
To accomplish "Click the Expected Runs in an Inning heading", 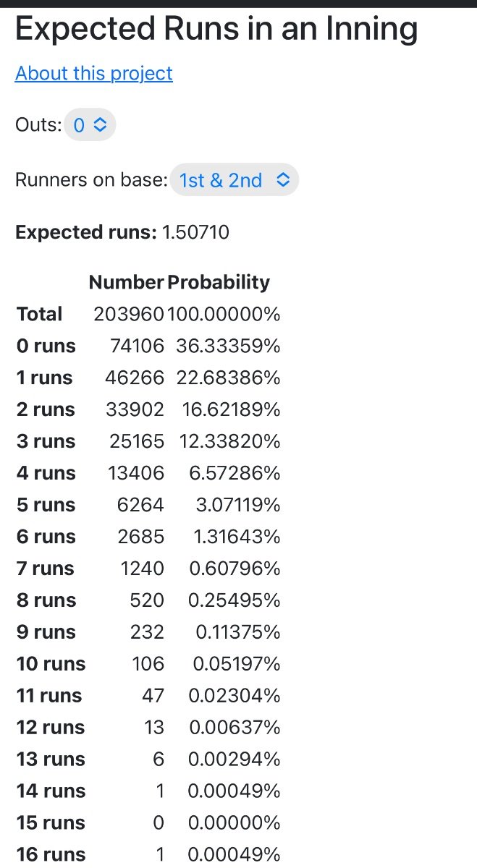I will (216, 29).
